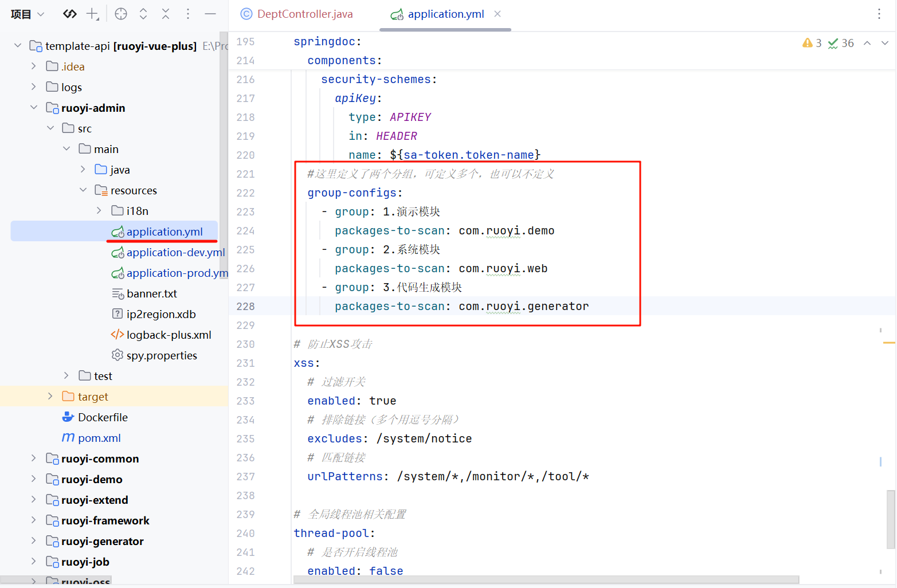Click line number 228 in gutter
This screenshot has height=588, width=897.
tap(245, 306)
